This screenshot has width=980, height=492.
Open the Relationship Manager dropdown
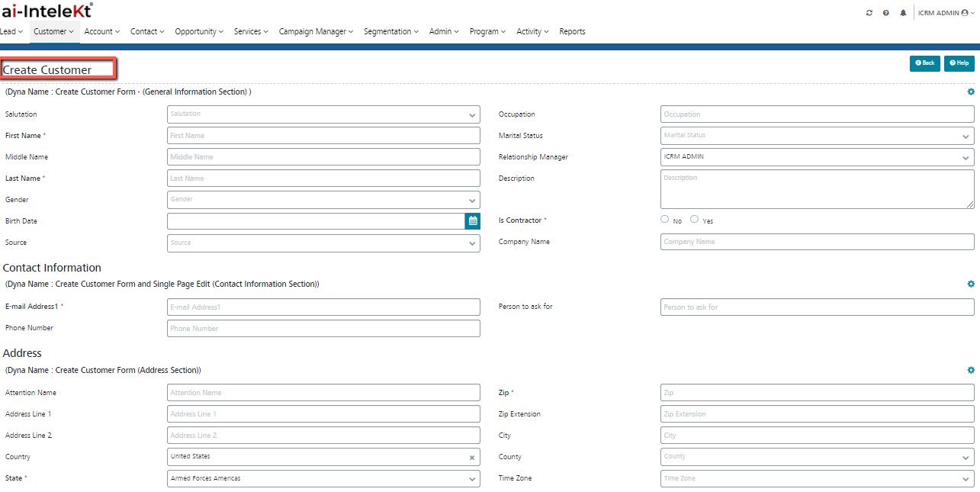[818, 157]
